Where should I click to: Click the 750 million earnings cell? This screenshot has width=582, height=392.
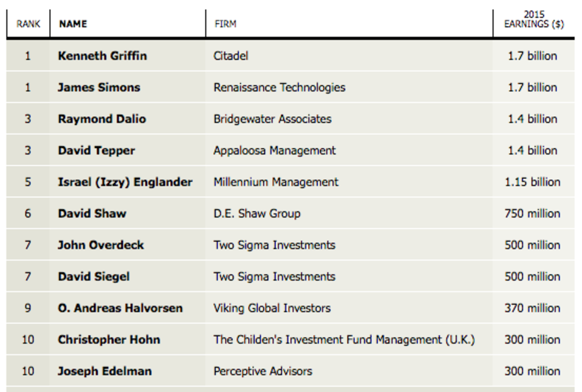(532, 214)
